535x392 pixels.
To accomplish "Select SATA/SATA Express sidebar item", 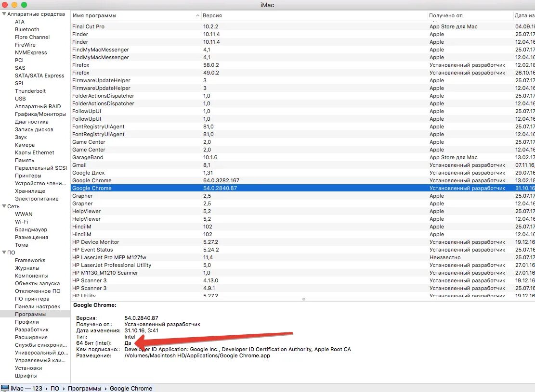I will click(x=39, y=76).
